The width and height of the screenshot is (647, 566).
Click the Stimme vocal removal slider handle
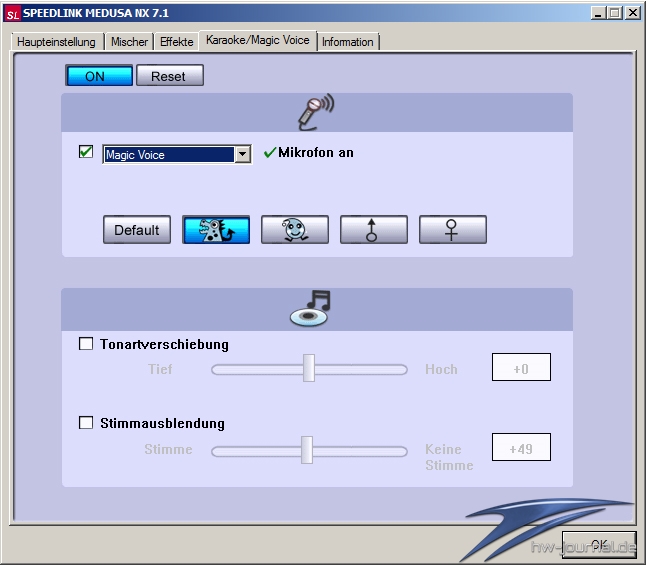[307, 450]
